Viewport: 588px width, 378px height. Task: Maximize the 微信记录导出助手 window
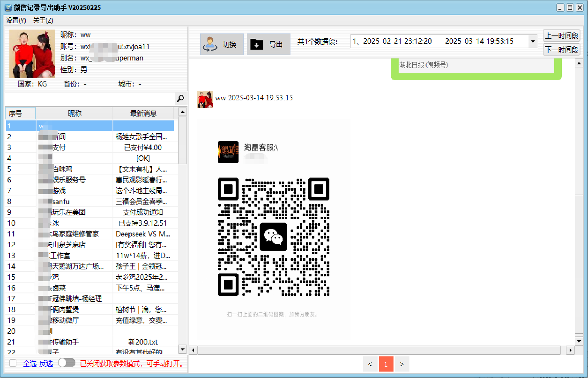tap(570, 7)
